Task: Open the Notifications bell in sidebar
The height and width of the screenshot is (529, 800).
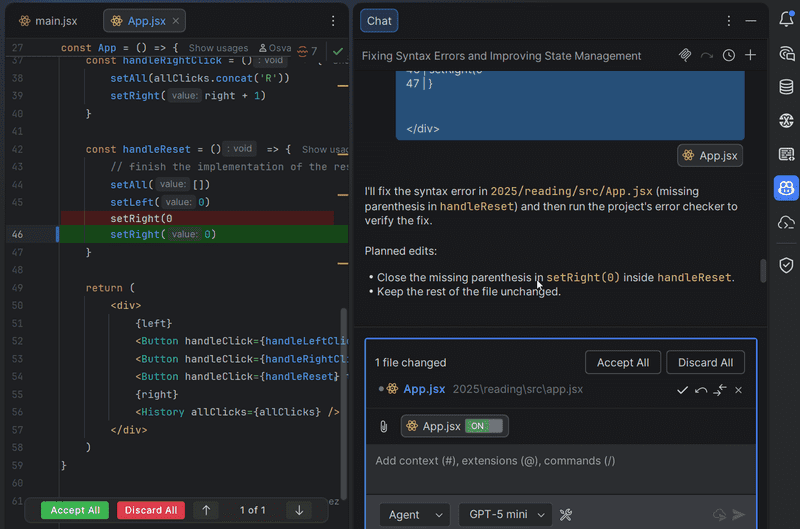Action: (786, 19)
